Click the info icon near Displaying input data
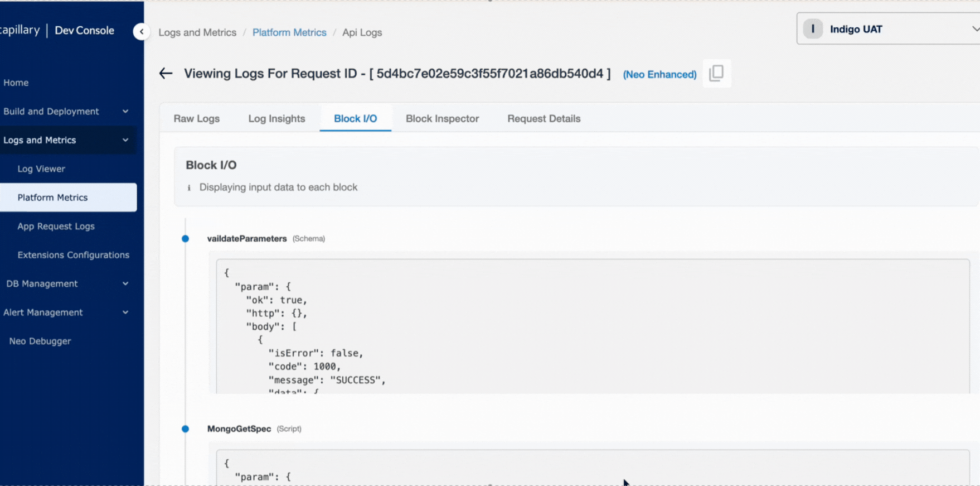This screenshot has height=486, width=980. pyautogui.click(x=189, y=187)
